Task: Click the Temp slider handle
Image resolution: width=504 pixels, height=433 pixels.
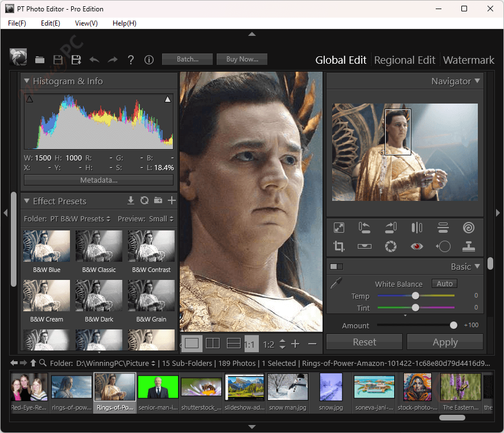Action: point(415,295)
